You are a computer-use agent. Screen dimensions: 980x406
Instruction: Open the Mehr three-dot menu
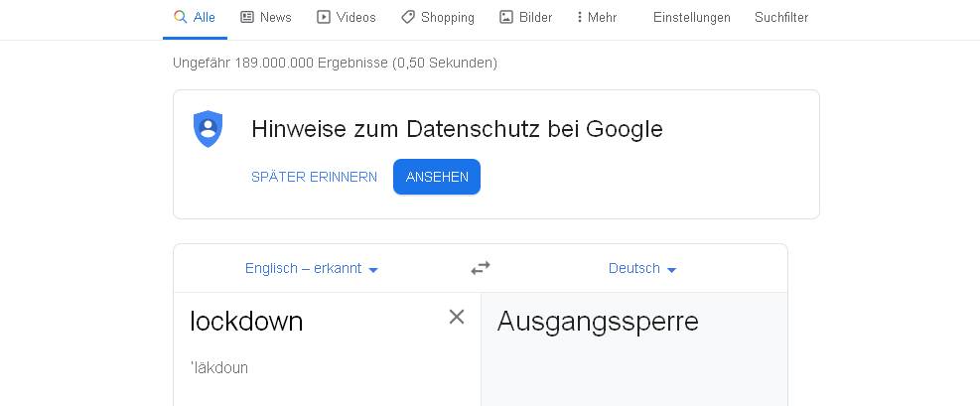(598, 17)
